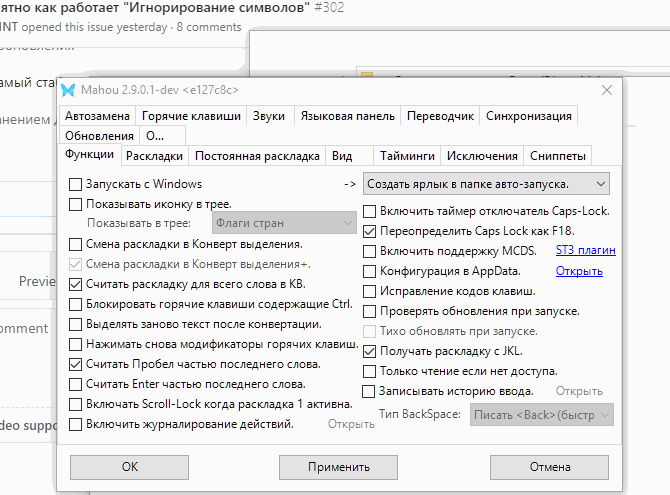
Task: Enable Включить поддержку MCDS checkbox
Action: point(369,251)
